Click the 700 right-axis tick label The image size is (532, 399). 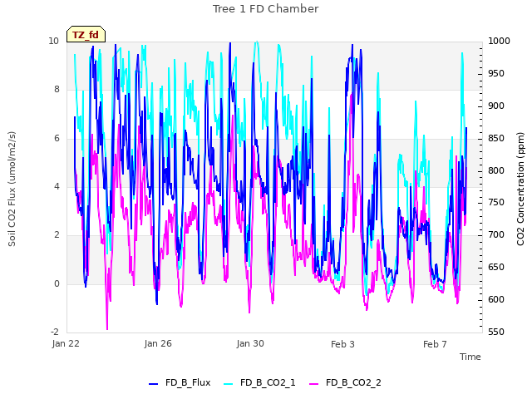coord(496,234)
